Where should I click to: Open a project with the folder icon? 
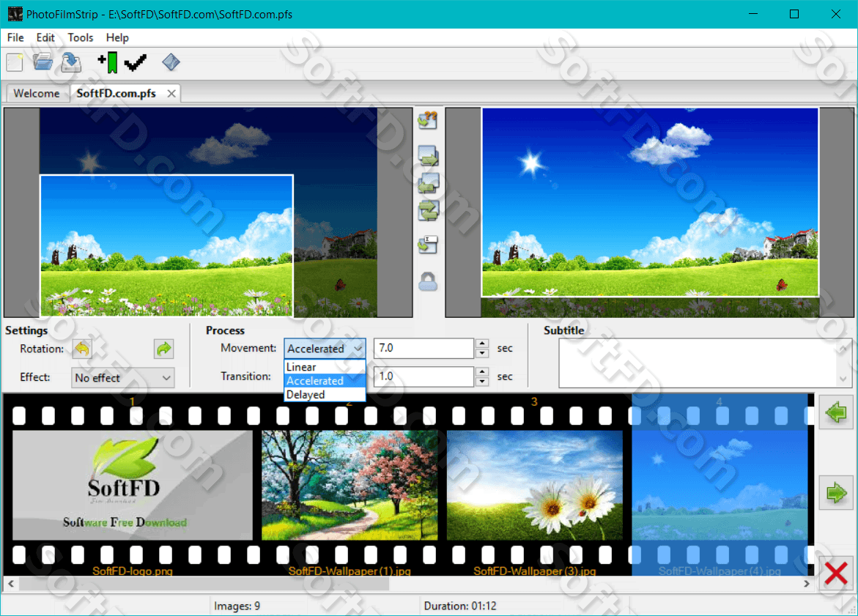(42, 62)
